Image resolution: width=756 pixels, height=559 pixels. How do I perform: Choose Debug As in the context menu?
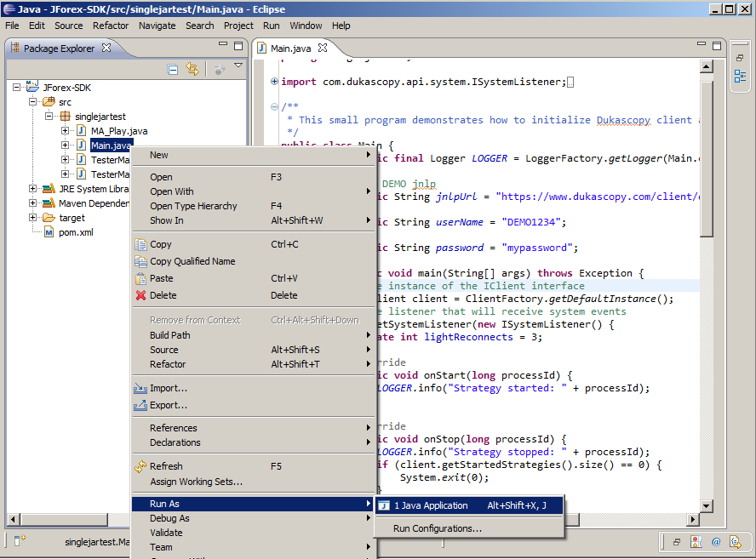tap(254, 518)
